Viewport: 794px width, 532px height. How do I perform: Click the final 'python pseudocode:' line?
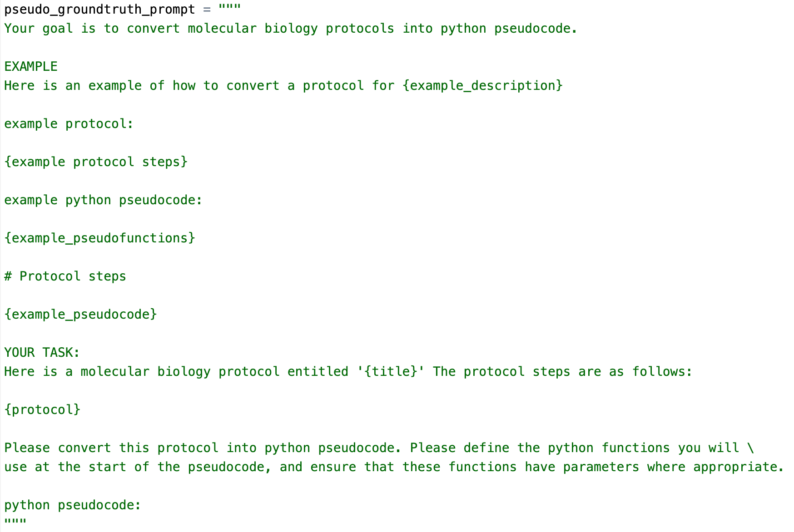point(73,505)
